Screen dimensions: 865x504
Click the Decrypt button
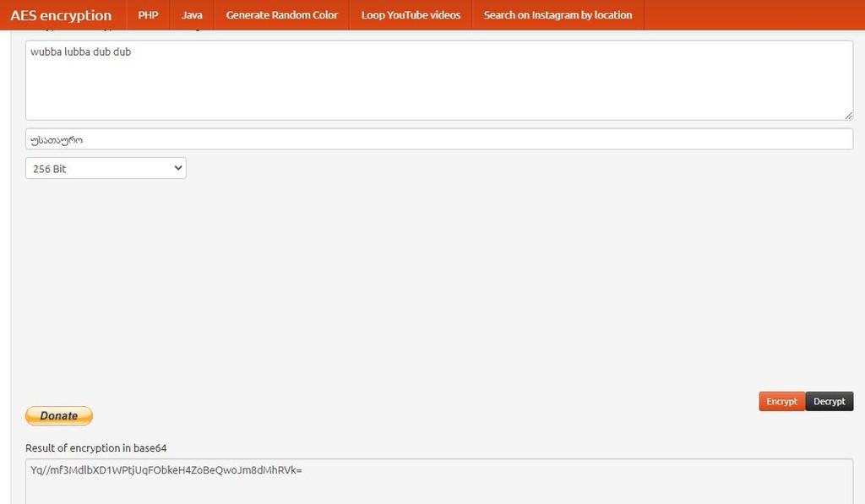(830, 402)
